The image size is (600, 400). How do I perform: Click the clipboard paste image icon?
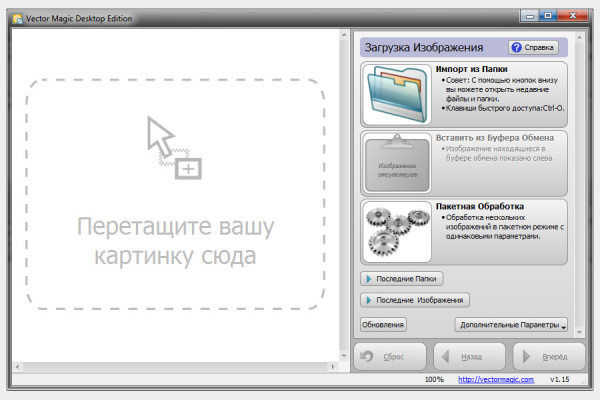[397, 163]
